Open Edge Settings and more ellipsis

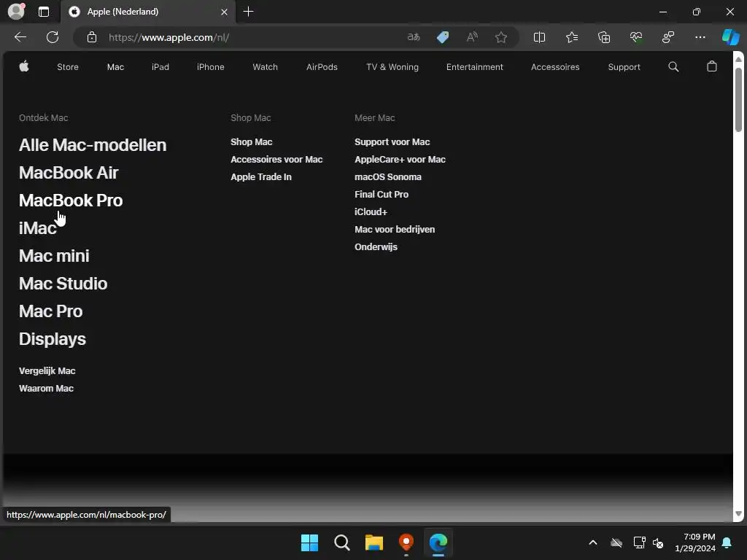[700, 37]
